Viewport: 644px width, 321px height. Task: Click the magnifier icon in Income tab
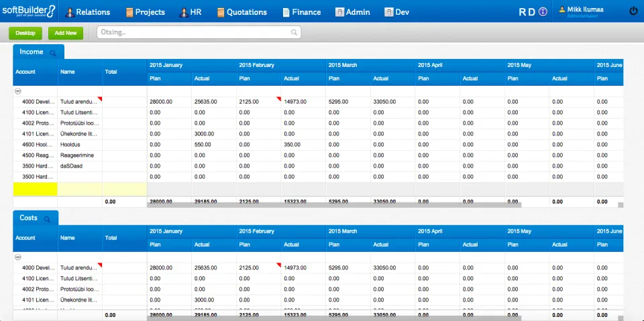pyautogui.click(x=53, y=53)
